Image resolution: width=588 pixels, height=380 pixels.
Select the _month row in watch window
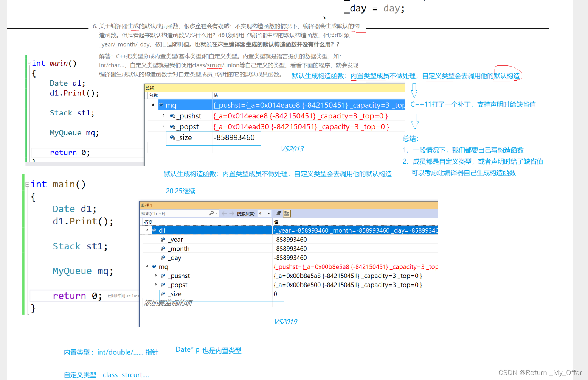(x=289, y=249)
